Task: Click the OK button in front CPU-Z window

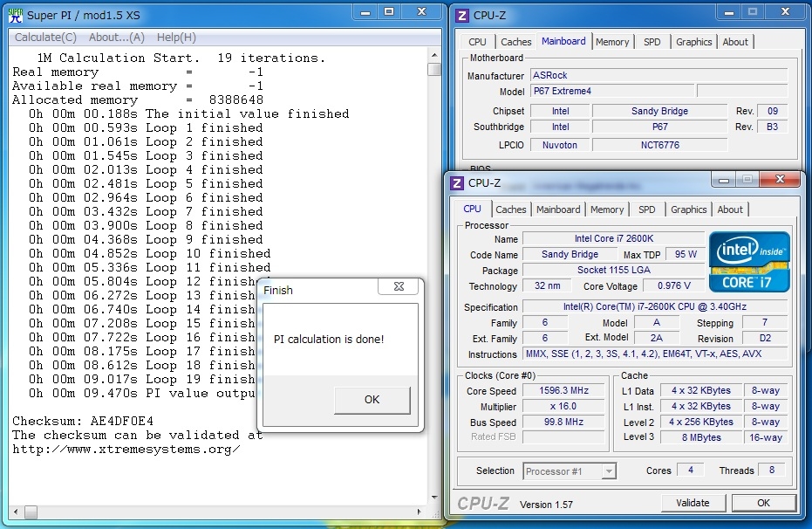Action: point(763,503)
